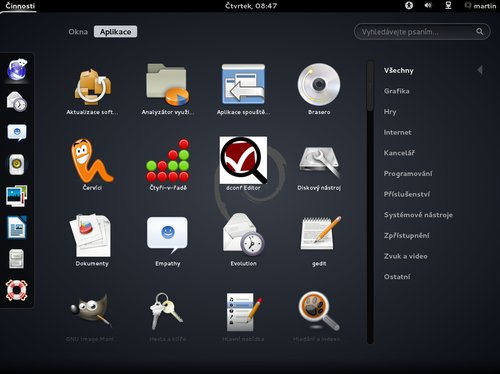500x374 pixels.
Task: Open Systémové nástroje category
Action: [418, 215]
